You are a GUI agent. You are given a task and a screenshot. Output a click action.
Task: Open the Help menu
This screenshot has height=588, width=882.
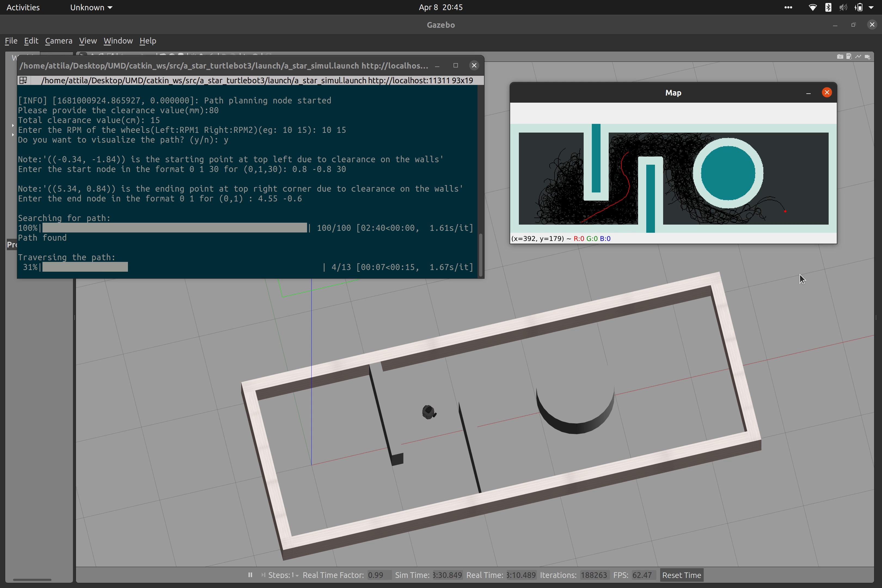pyautogui.click(x=148, y=41)
